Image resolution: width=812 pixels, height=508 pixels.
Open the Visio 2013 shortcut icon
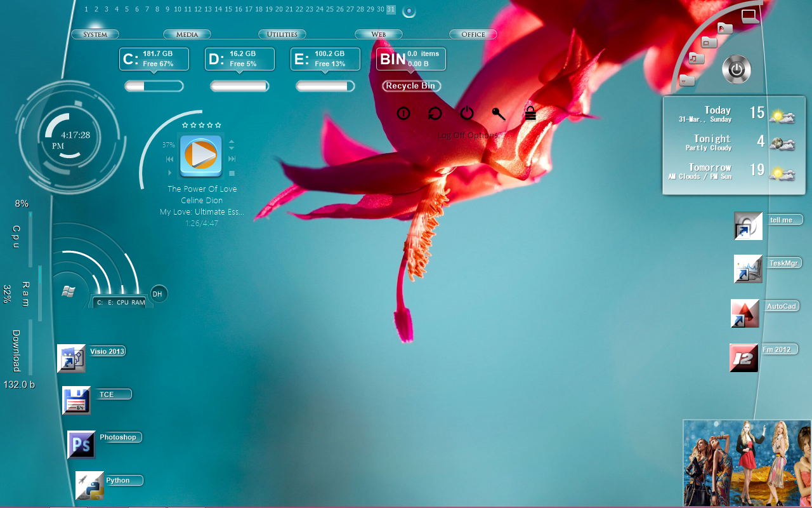[72, 358]
